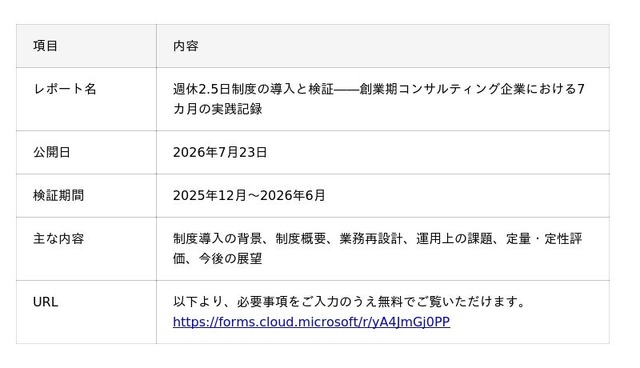Click the phrase 制度概要
Viewport: 640px width, 368px height.
(x=301, y=238)
